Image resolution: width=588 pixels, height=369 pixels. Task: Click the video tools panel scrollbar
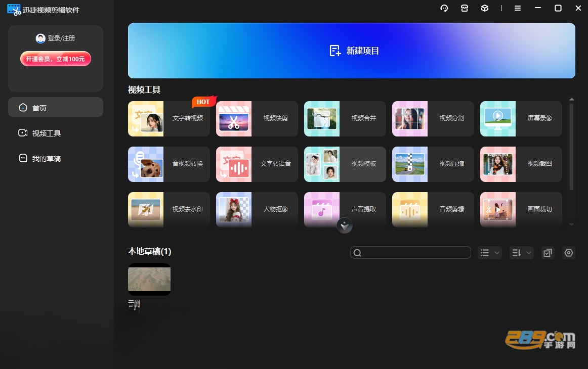(571, 147)
